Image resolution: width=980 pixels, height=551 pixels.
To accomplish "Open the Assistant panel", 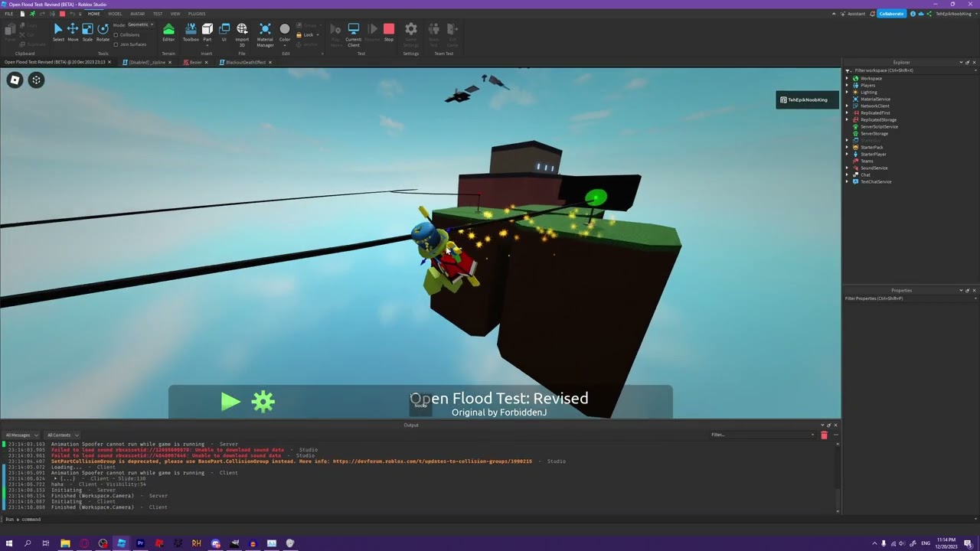I will [x=852, y=14].
